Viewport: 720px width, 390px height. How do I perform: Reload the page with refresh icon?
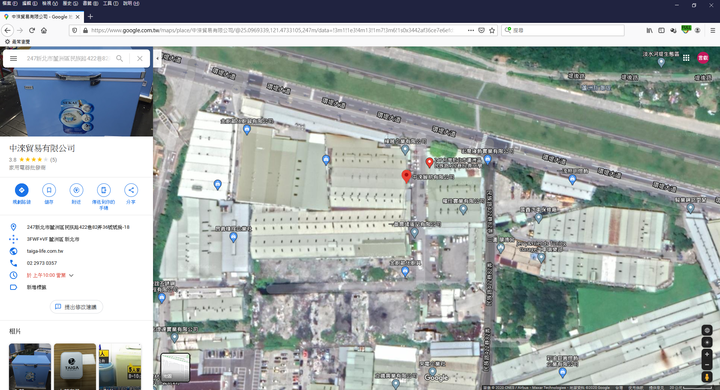(32, 30)
